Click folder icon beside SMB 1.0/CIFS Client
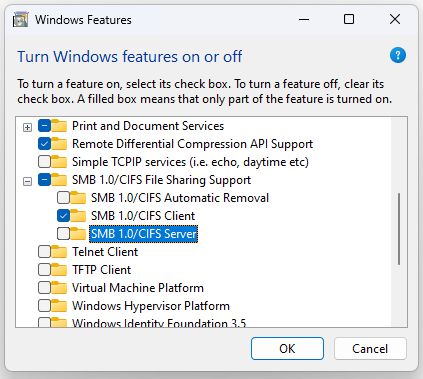 click(78, 216)
